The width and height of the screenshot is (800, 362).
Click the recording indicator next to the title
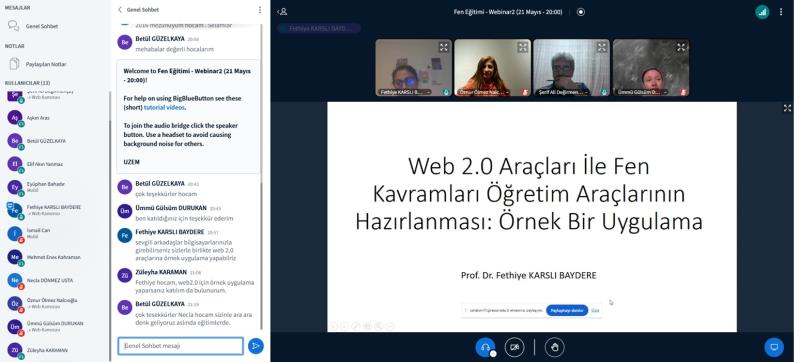(581, 12)
